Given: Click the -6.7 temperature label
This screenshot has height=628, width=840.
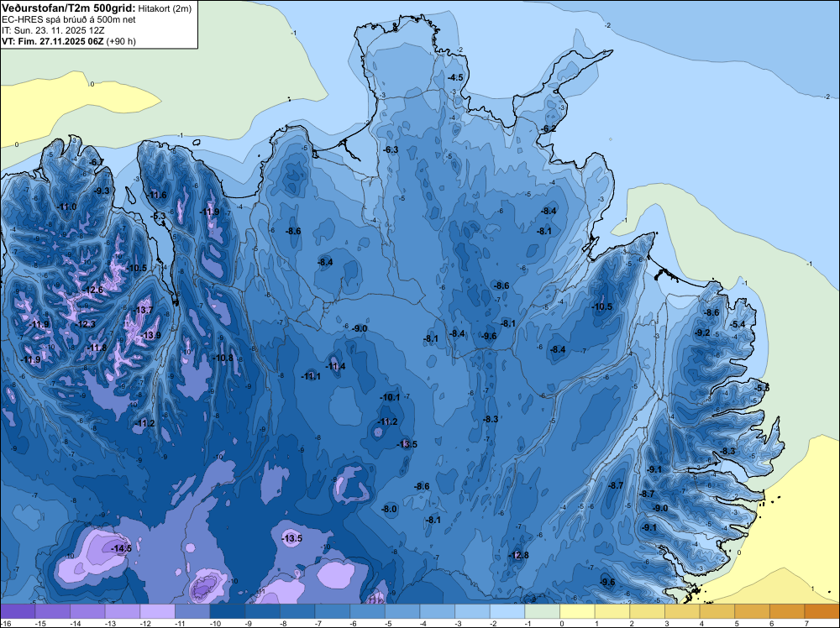Looking at the screenshot, I should point(97,162).
